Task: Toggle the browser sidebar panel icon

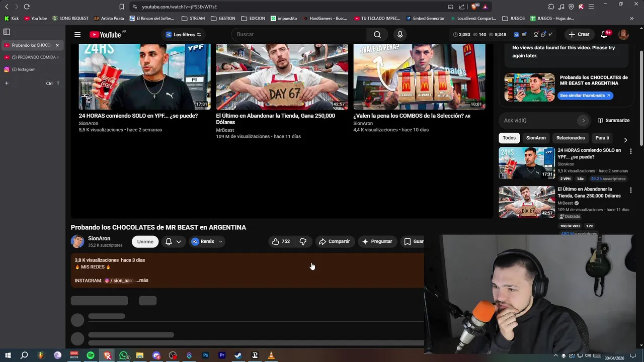Action: tap(7, 32)
